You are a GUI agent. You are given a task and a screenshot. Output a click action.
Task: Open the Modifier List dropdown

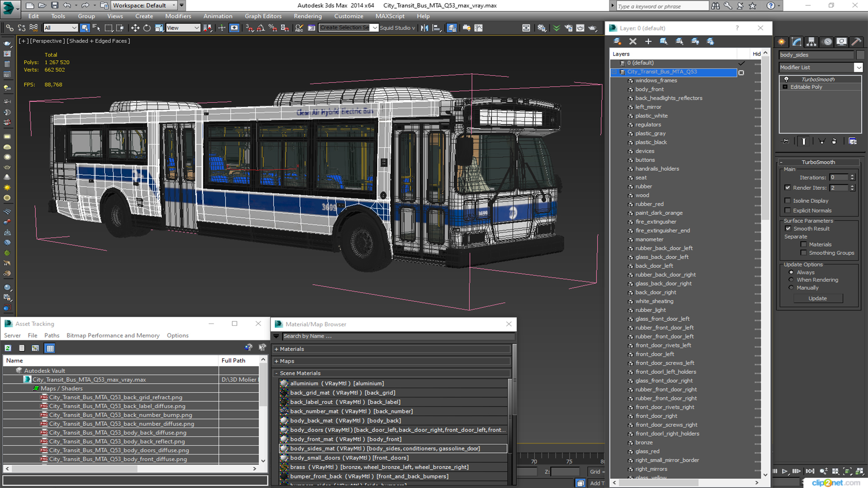[x=858, y=67]
